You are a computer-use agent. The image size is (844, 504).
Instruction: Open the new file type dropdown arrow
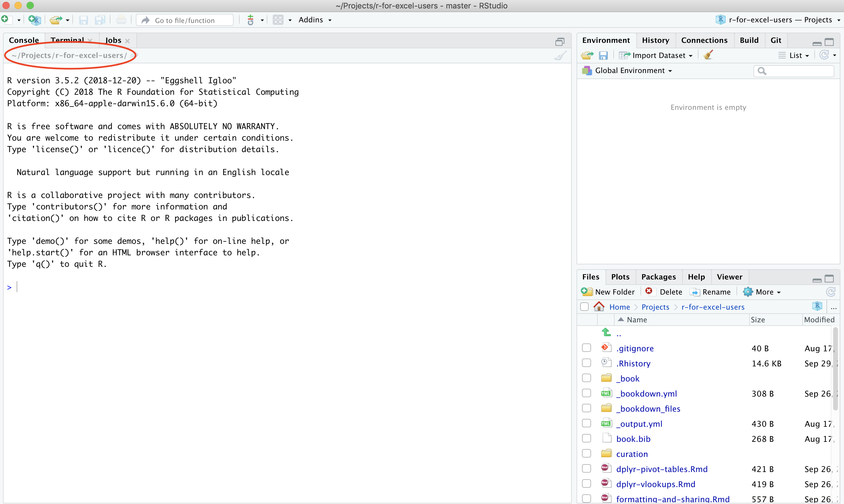(x=19, y=21)
